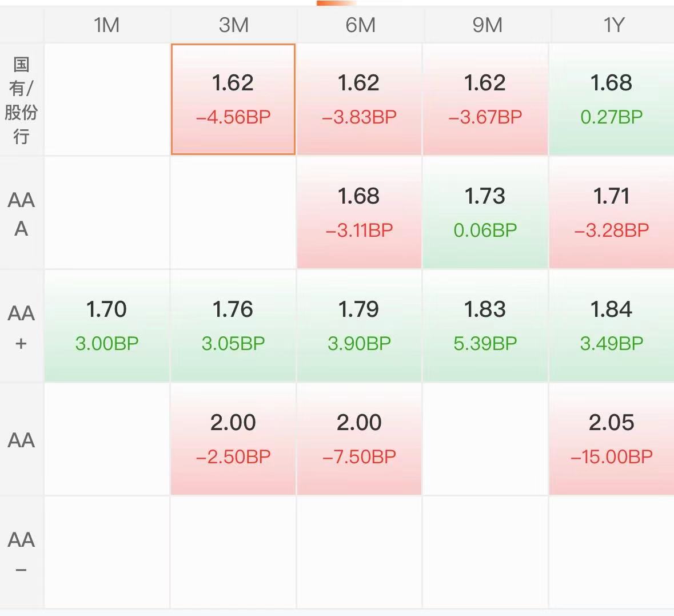Click the orange indicator bar at top
Viewport: 674px width, 616px height.
(336, 3)
